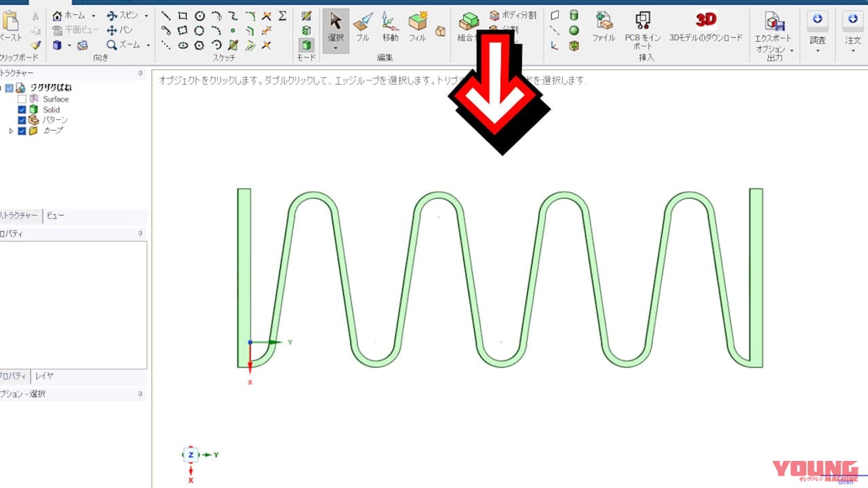Toggle the パターン checkbox
Screen dimensions: 868x488
22,120
